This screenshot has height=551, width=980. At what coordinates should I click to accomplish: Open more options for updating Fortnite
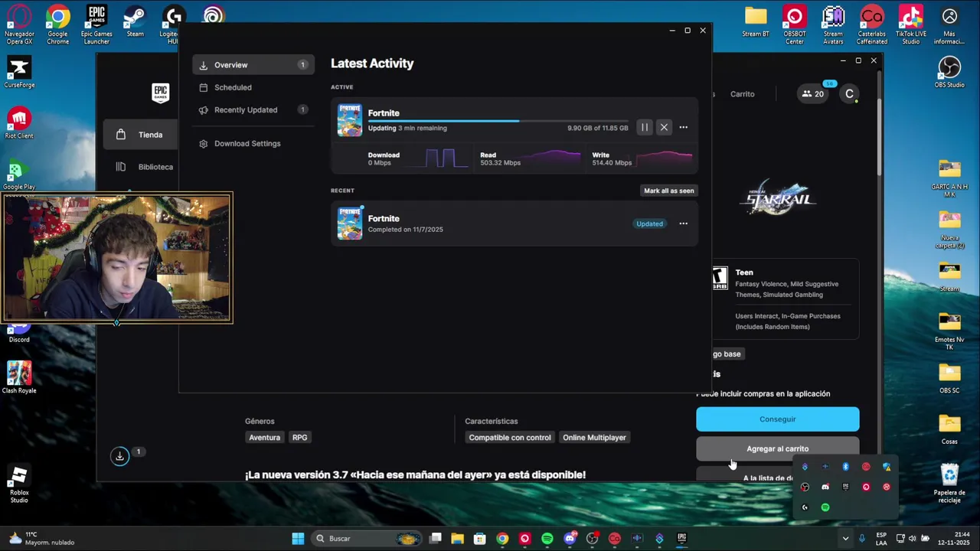click(x=684, y=128)
